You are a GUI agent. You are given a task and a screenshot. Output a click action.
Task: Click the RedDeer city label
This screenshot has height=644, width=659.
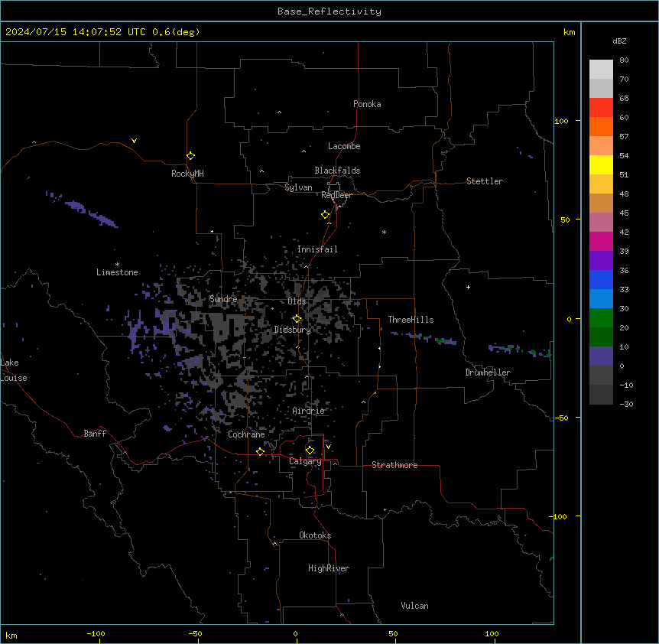pos(336,195)
